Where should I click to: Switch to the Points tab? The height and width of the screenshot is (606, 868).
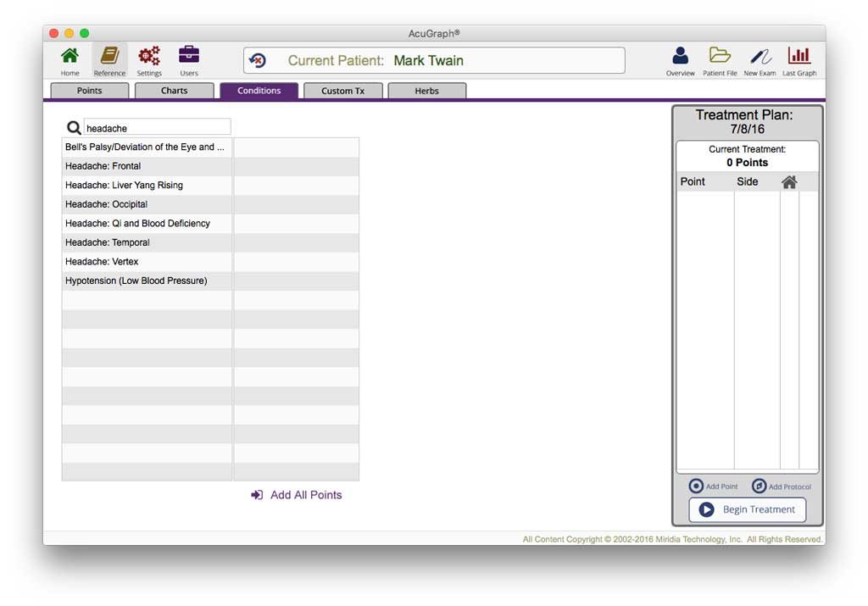point(89,91)
